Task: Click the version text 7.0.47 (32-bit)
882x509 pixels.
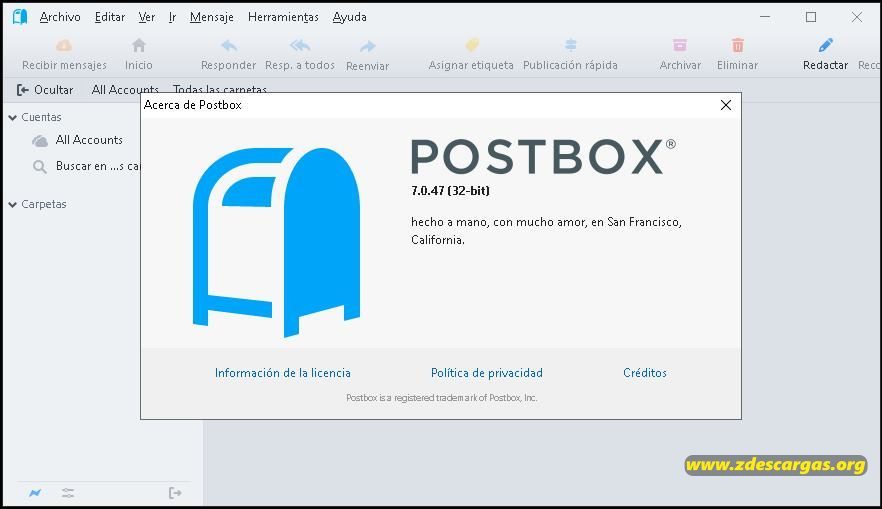Action: (x=450, y=191)
